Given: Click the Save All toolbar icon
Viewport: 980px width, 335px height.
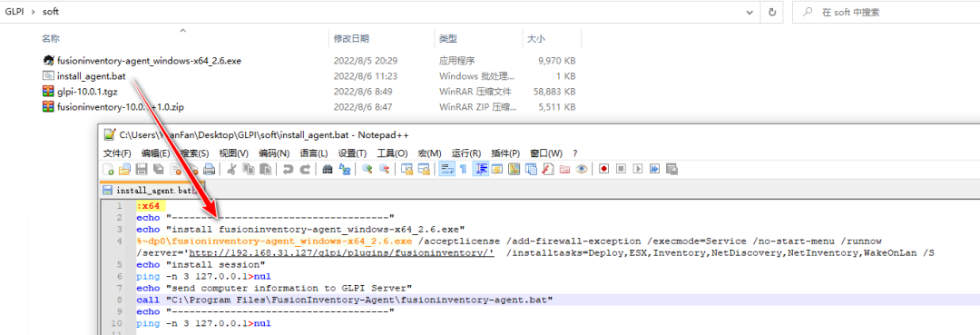Looking at the screenshot, I should 158,169.
